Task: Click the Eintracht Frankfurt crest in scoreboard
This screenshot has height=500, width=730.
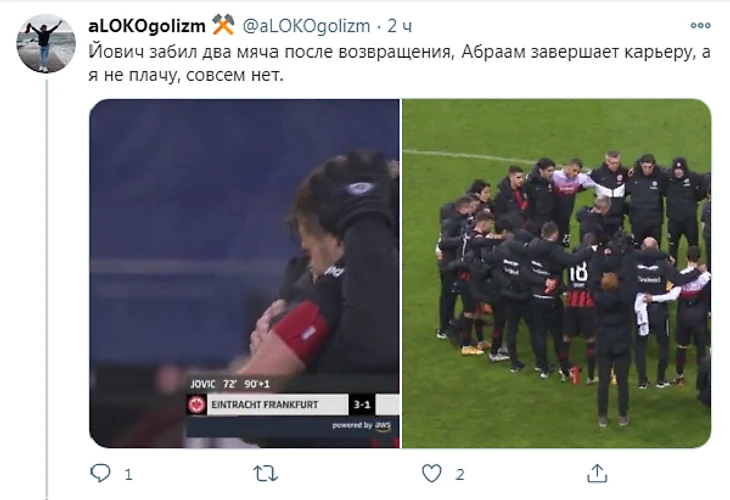Action: pos(196,405)
